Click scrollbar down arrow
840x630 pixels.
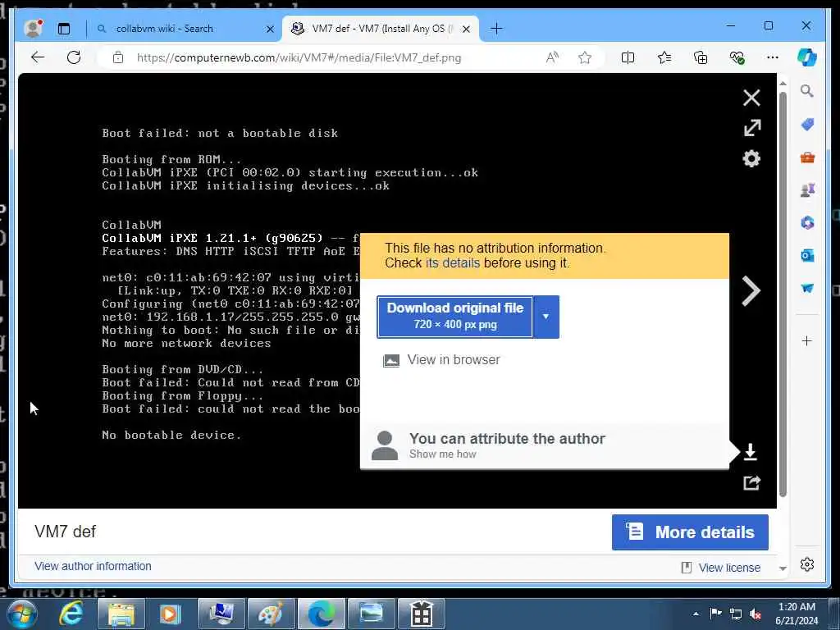[x=783, y=568]
